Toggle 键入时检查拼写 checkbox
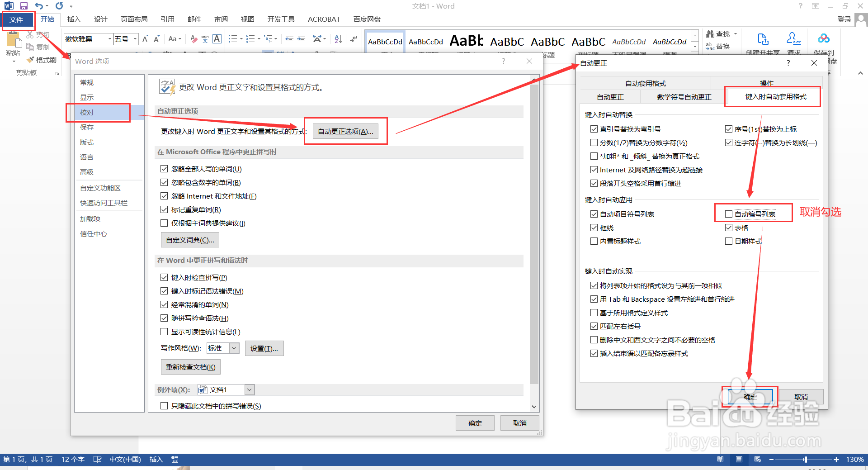The height and width of the screenshot is (470, 868). [164, 277]
